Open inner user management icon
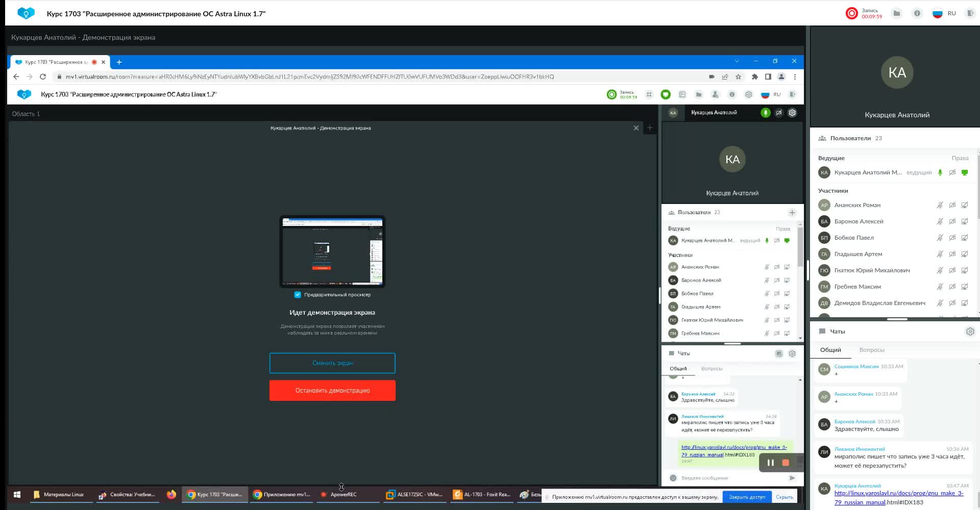 click(x=715, y=94)
